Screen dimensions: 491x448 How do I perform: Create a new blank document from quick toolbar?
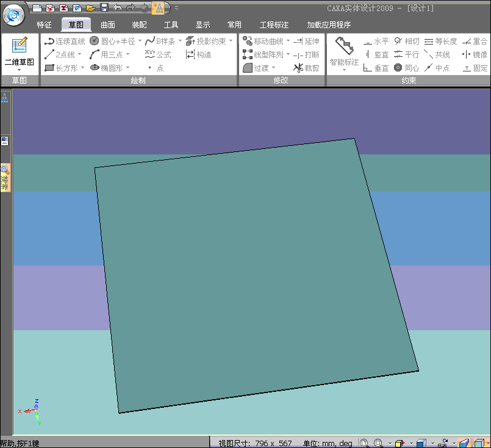(37, 8)
